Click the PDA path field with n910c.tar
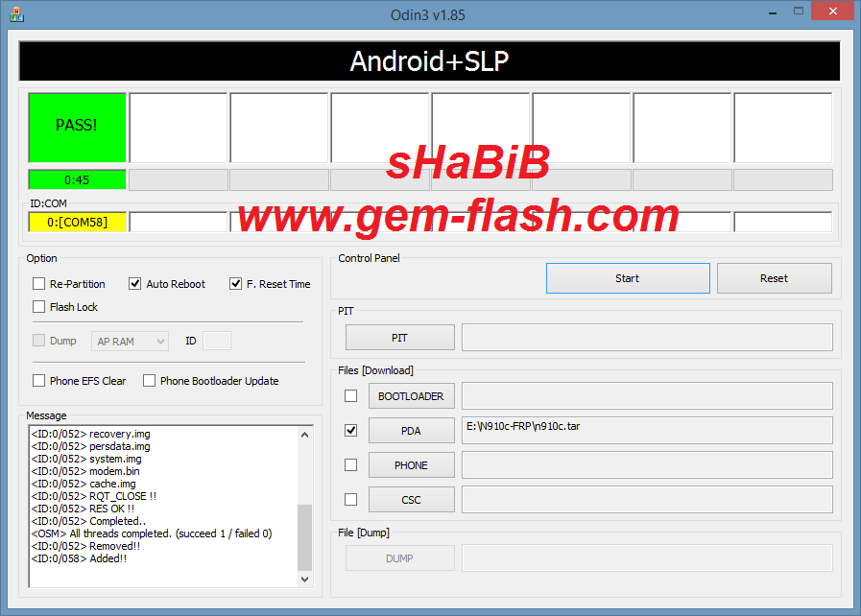 pos(647,431)
